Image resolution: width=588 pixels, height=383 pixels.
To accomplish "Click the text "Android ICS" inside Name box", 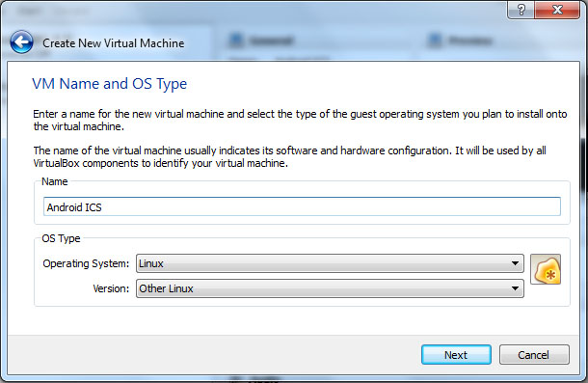I will pyautogui.click(x=74, y=207).
